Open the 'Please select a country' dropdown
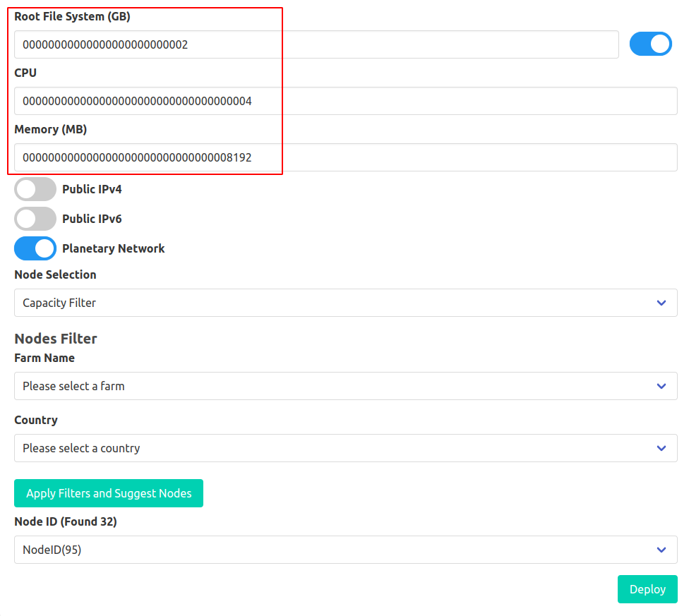Screen dimensions: 689x616 tap(346, 448)
